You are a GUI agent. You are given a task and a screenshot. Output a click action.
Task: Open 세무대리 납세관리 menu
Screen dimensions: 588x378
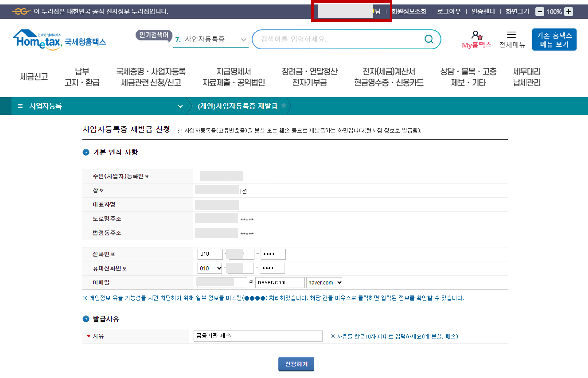click(527, 77)
